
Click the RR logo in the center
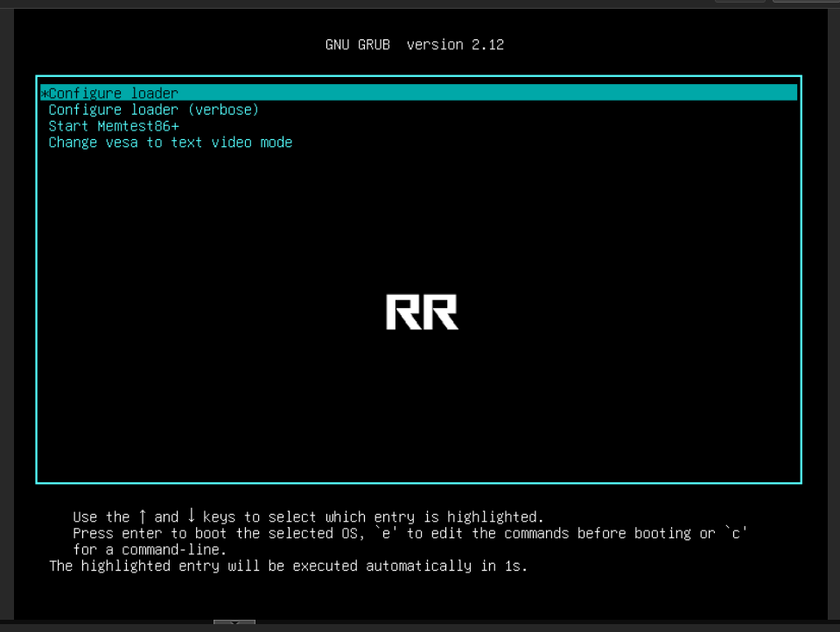422,312
